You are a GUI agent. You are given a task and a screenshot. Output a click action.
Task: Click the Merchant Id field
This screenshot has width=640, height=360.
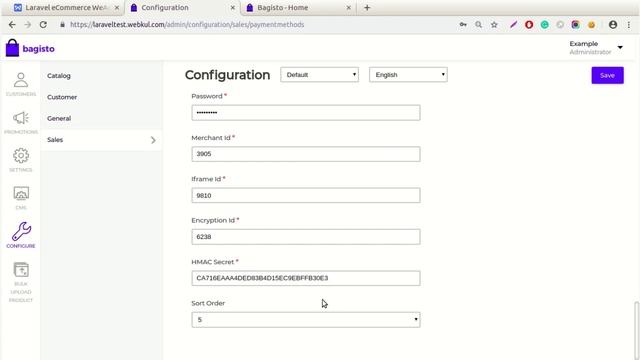pyautogui.click(x=306, y=154)
